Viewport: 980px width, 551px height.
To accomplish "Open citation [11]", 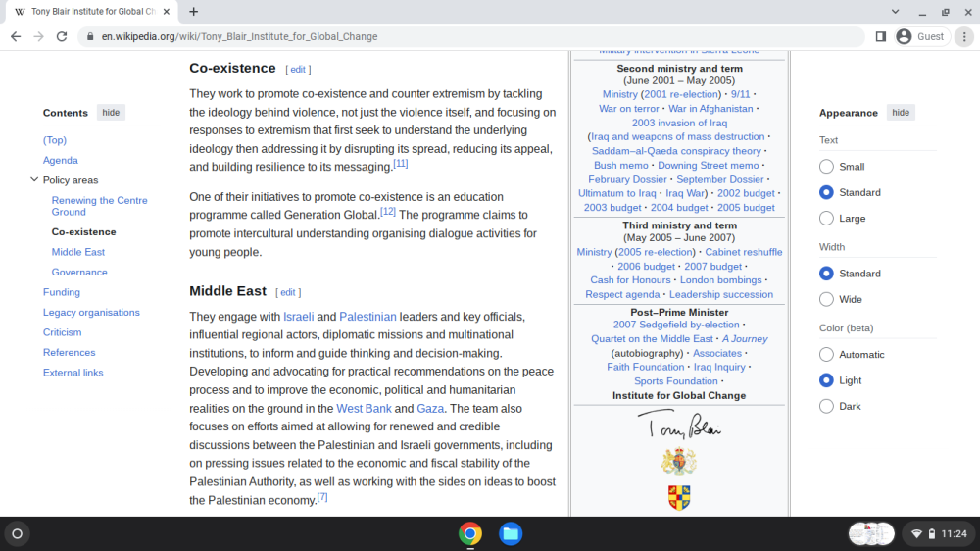I will (x=401, y=163).
